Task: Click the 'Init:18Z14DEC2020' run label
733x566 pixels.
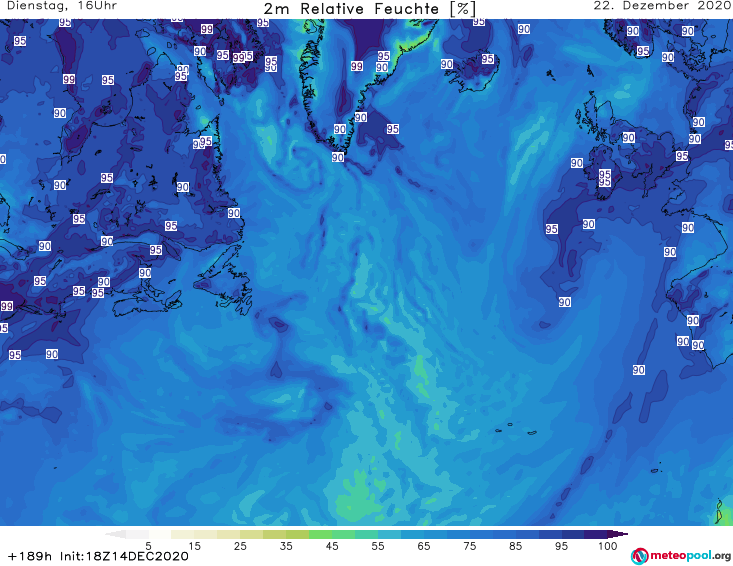Action: (x=124, y=556)
